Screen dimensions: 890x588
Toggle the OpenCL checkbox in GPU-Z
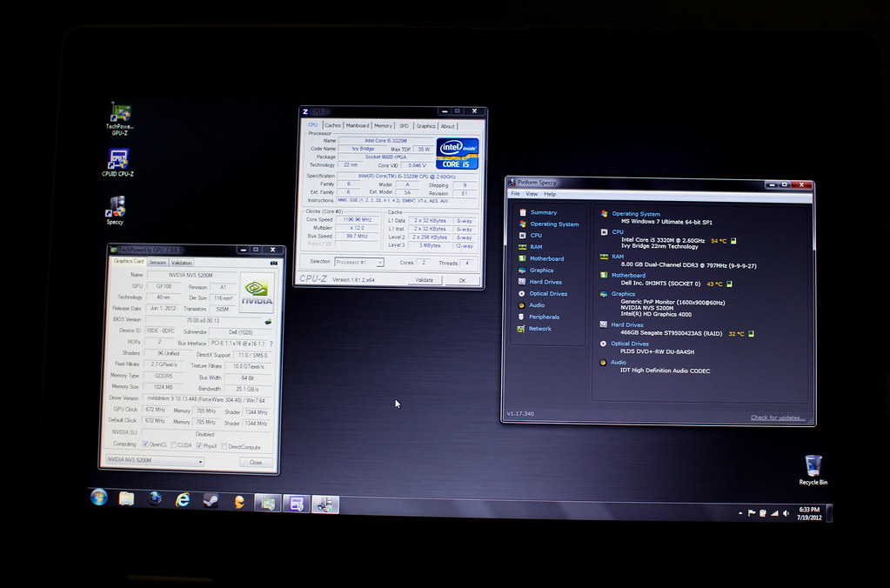[145, 444]
